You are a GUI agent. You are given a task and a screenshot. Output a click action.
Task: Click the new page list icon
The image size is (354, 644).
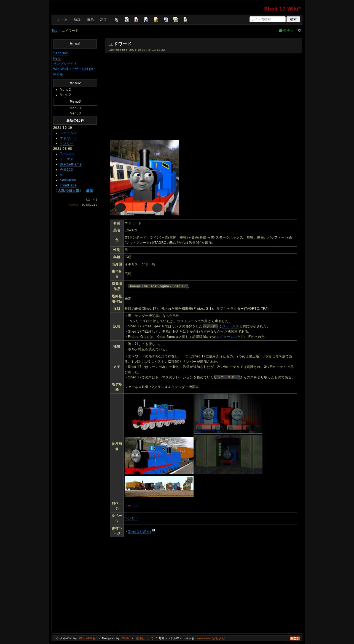click(176, 20)
